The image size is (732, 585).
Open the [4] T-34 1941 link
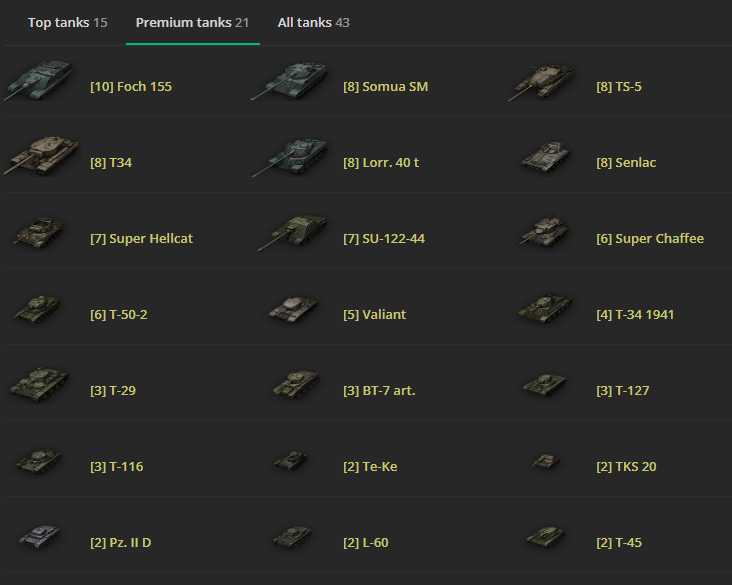635,315
